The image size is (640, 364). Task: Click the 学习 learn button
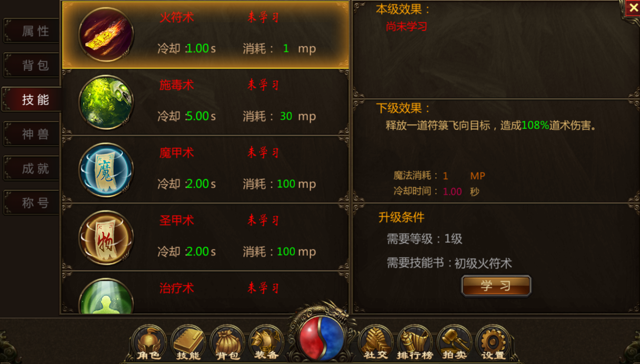(496, 286)
